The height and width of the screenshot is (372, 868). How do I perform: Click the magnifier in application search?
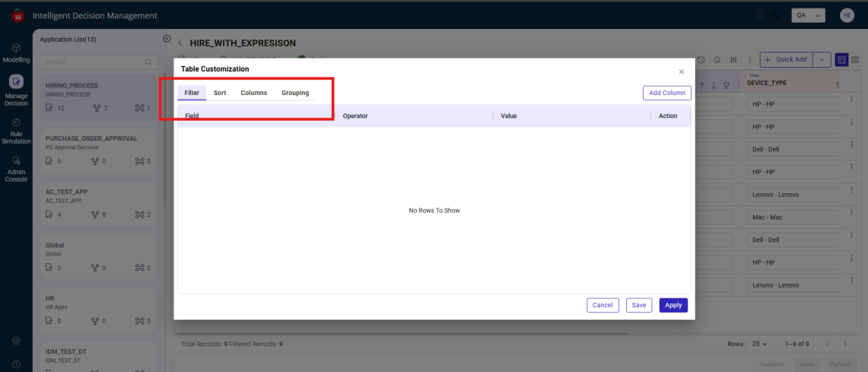click(148, 62)
